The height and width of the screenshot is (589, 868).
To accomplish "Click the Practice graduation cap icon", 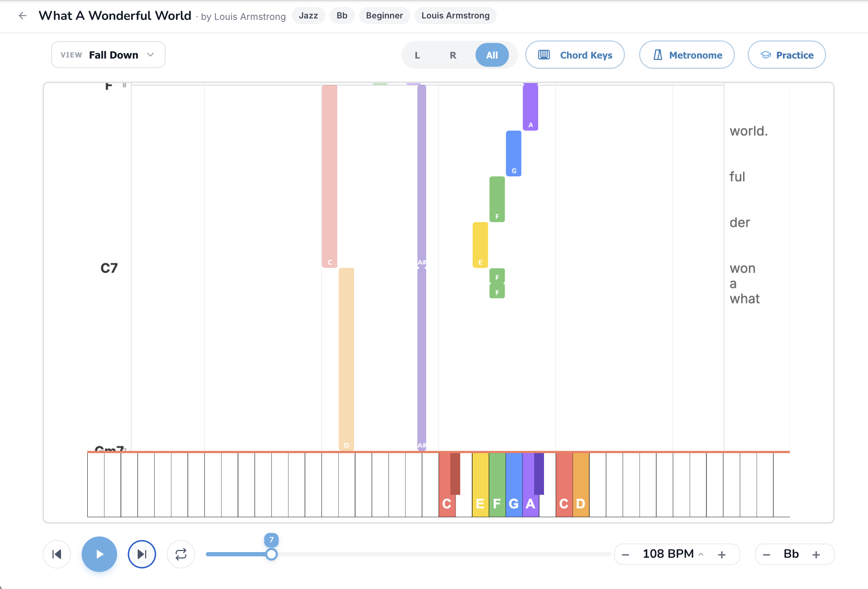I will click(766, 55).
